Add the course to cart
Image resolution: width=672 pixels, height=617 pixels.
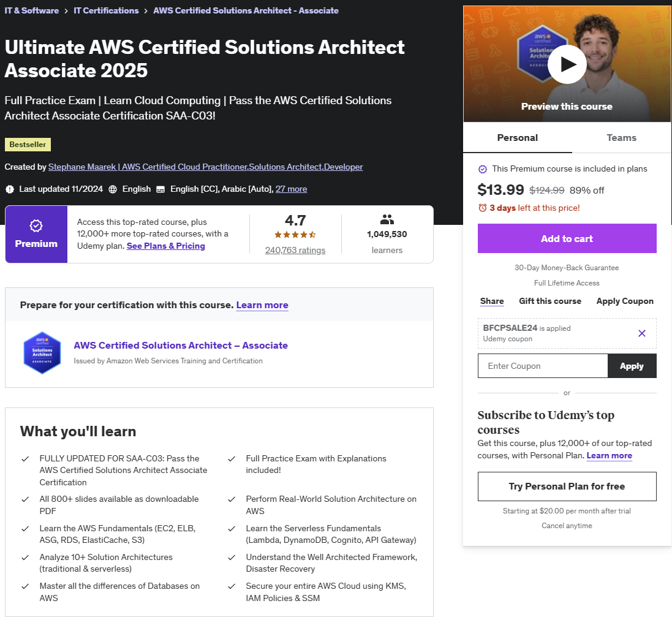pyautogui.click(x=567, y=238)
